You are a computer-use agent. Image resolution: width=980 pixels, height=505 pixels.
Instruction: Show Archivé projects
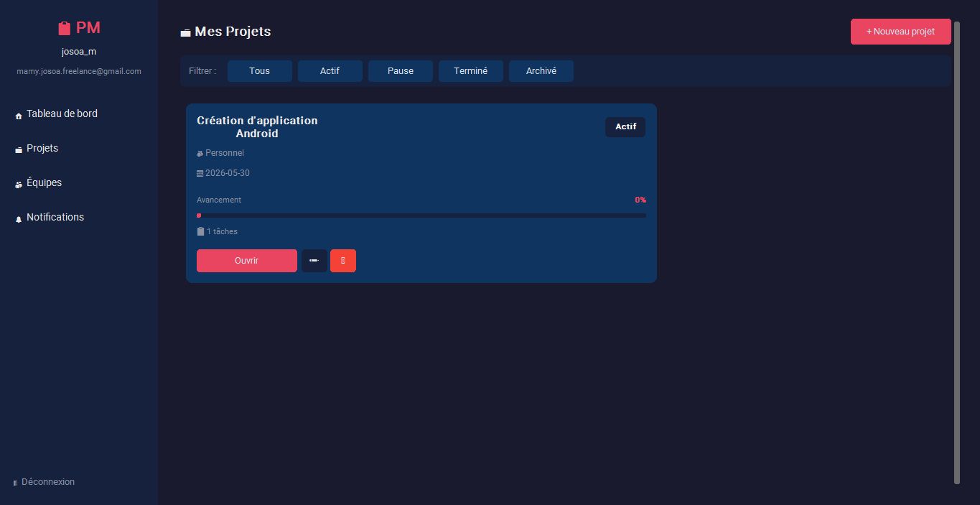pyautogui.click(x=541, y=71)
